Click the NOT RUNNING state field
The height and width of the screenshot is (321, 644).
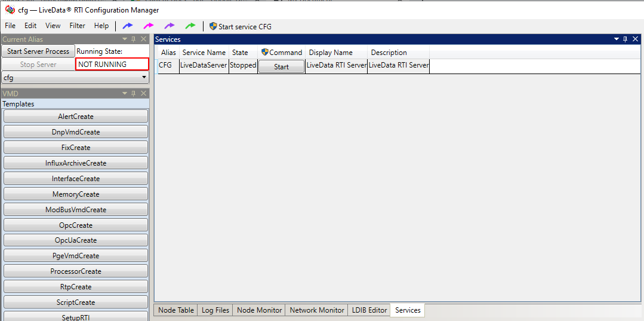[112, 64]
